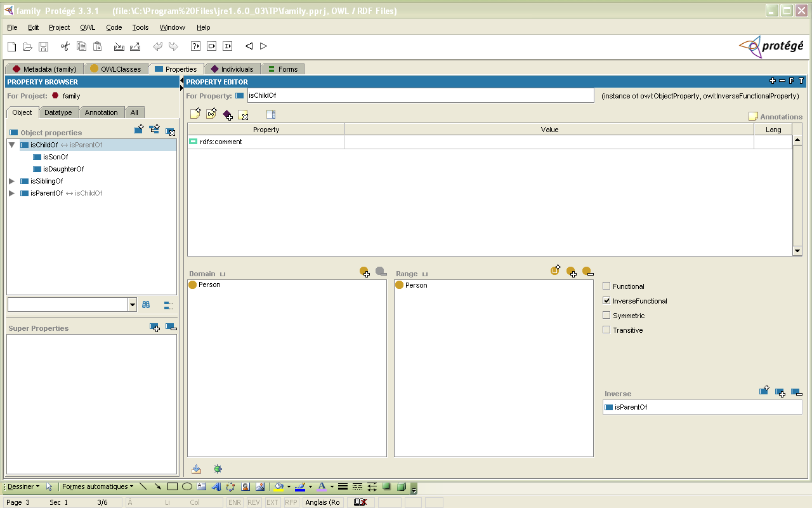
Task: Select Person in the Domain list
Action: tap(204, 284)
